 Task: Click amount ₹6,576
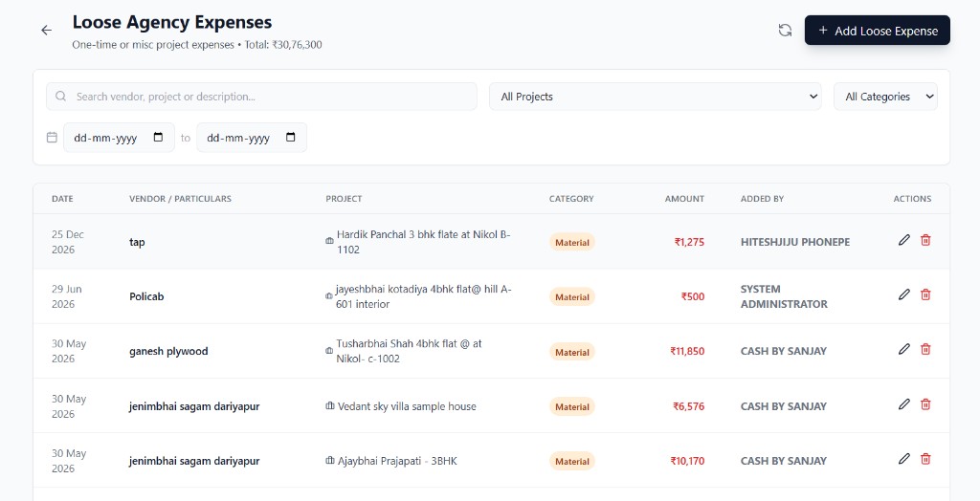click(x=688, y=406)
